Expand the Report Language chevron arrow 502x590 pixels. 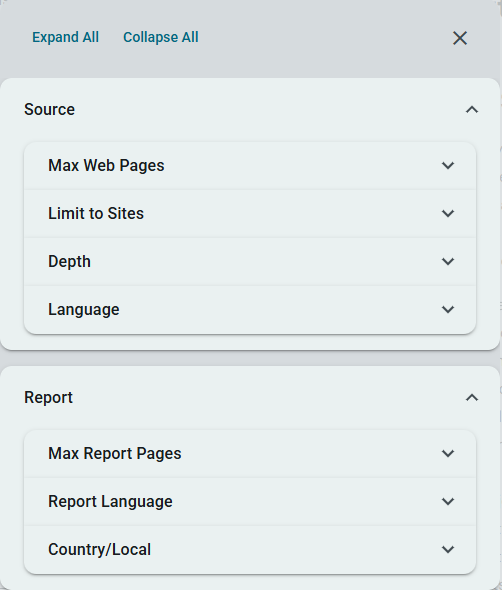click(448, 501)
